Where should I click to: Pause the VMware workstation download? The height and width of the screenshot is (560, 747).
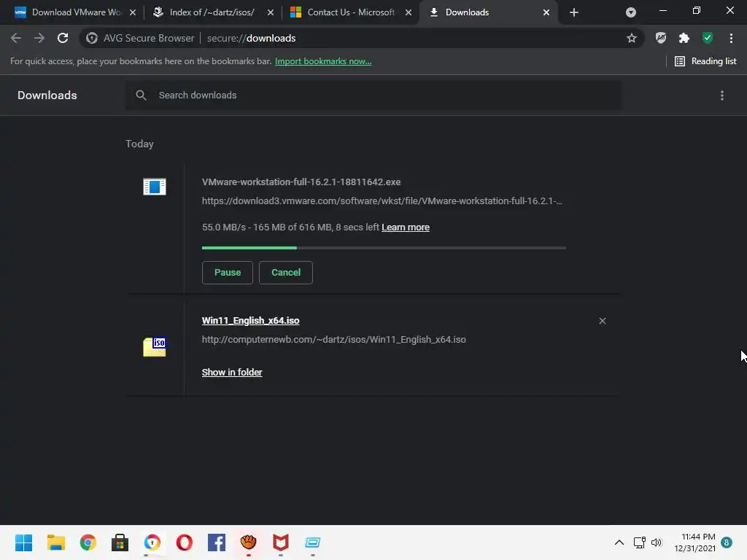(x=228, y=273)
